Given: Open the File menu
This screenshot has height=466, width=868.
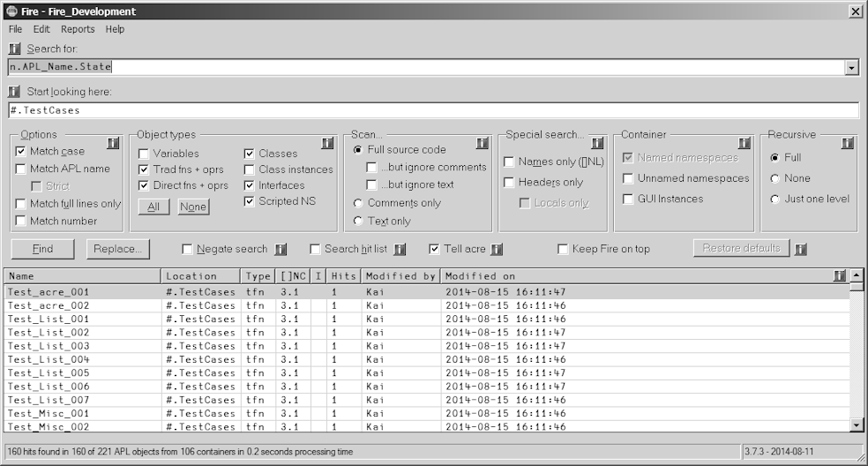Looking at the screenshot, I should pos(16,29).
